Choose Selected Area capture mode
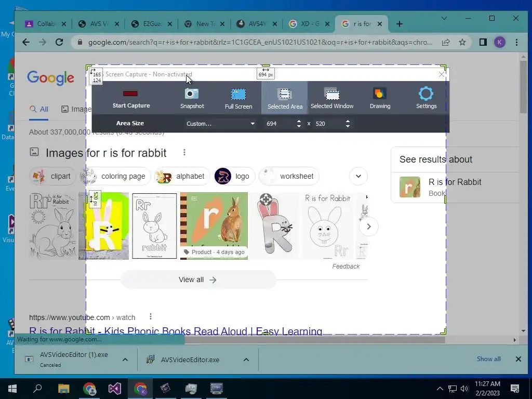The width and height of the screenshot is (532, 399). click(284, 98)
